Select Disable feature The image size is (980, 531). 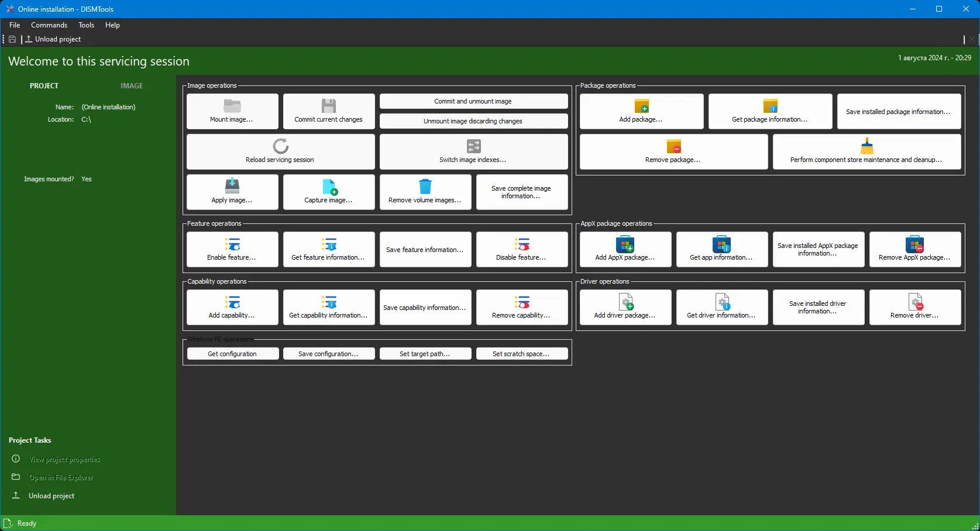tap(522, 249)
